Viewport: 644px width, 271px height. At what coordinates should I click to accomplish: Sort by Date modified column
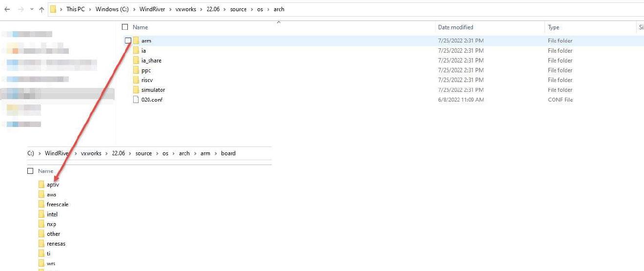click(x=456, y=27)
